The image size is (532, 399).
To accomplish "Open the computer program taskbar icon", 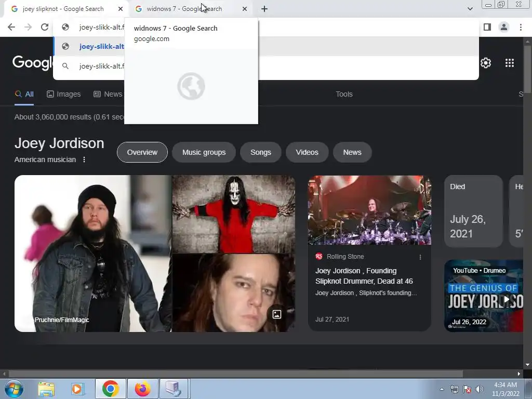I will [174, 389].
